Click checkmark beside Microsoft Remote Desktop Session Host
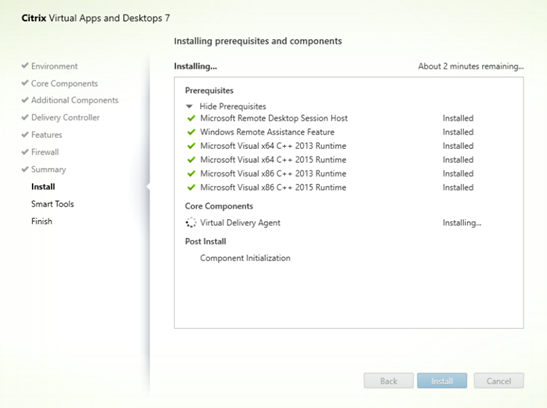The height and width of the screenshot is (408, 547). pos(191,118)
